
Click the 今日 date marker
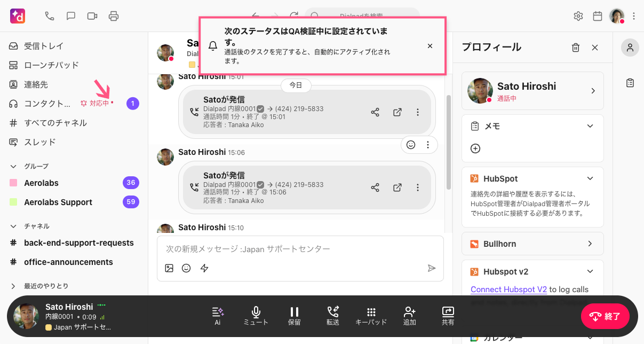[x=296, y=85]
